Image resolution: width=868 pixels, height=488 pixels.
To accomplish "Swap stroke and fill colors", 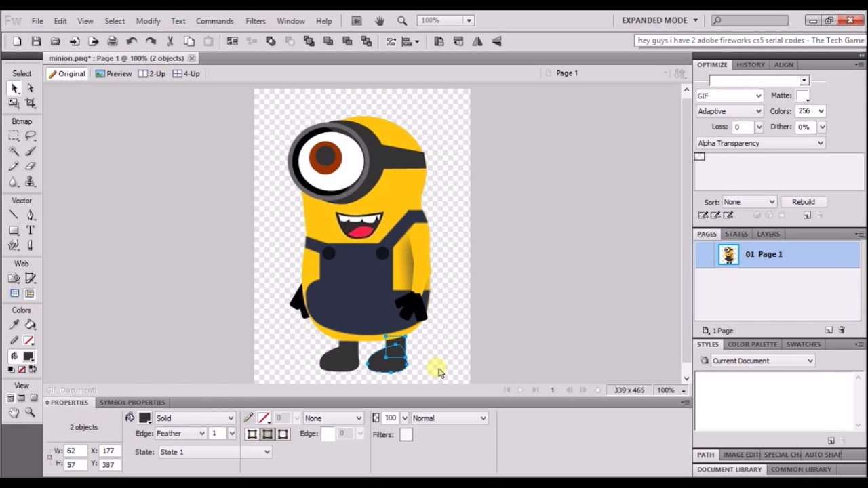I will 32,369.
